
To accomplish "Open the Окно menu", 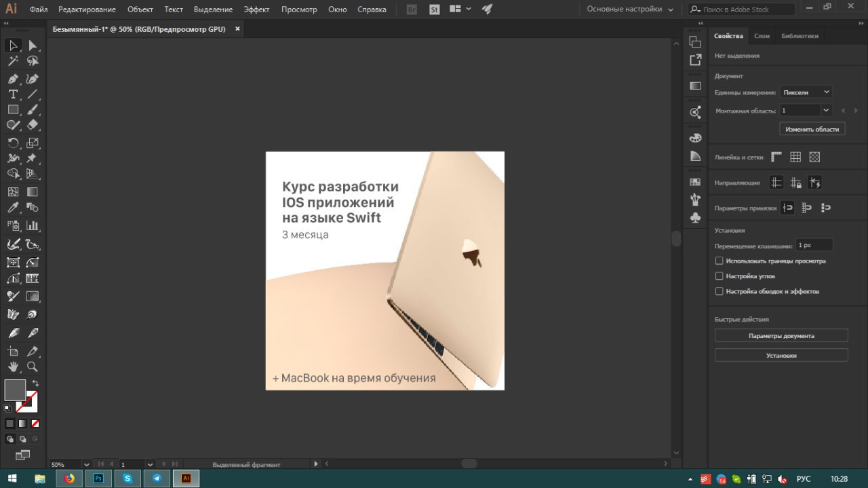I will coord(337,10).
